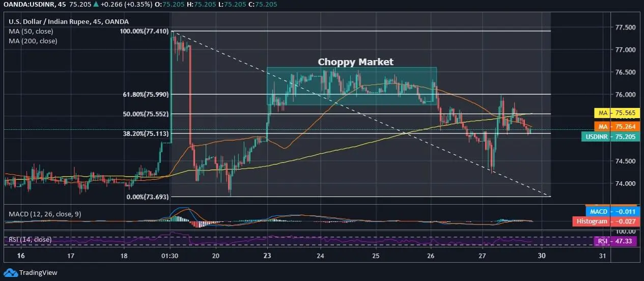Click date 26 on the time axis
The width and height of the screenshot is (644, 281).
click(x=431, y=256)
